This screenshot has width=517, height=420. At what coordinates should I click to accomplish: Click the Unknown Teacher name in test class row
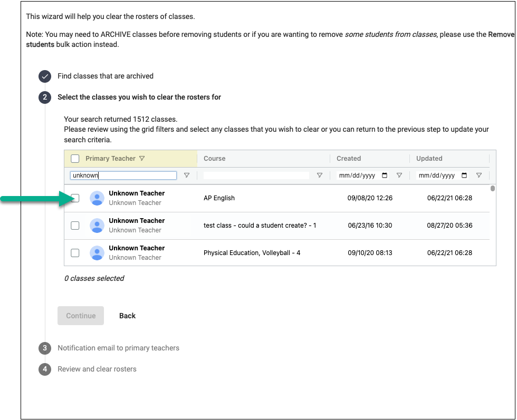(x=137, y=221)
